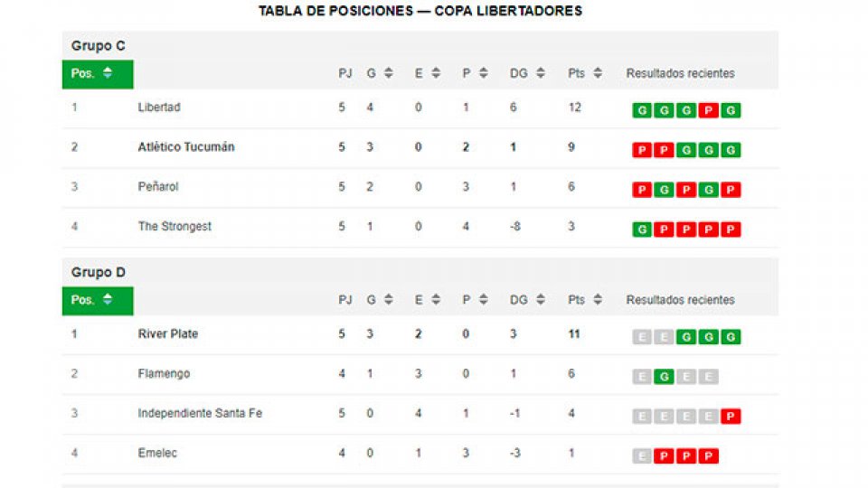Viewport: 868px width, 488px height.
Task: Select the Peñarol team name
Action: [158, 187]
